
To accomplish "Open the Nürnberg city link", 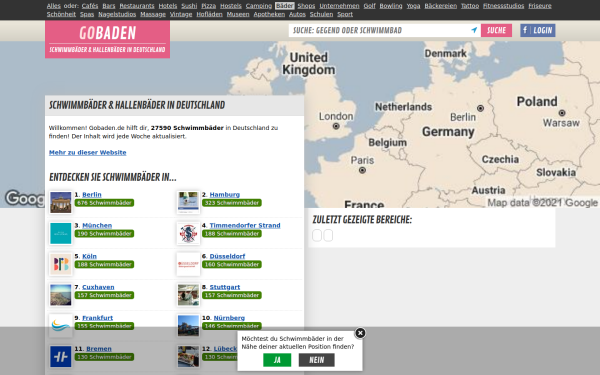I will coord(229,318).
